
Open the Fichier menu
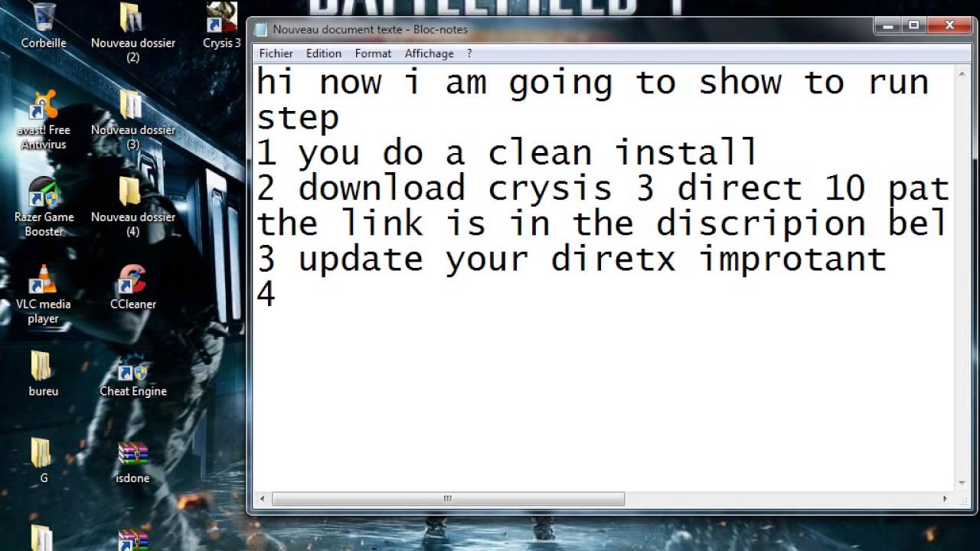point(276,54)
